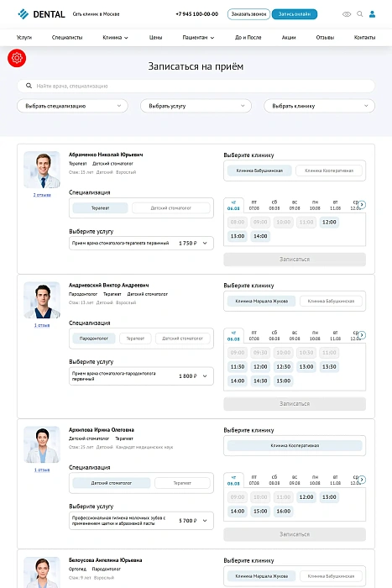Open Услуги navigation item
This screenshot has width=392, height=588.
point(24,38)
